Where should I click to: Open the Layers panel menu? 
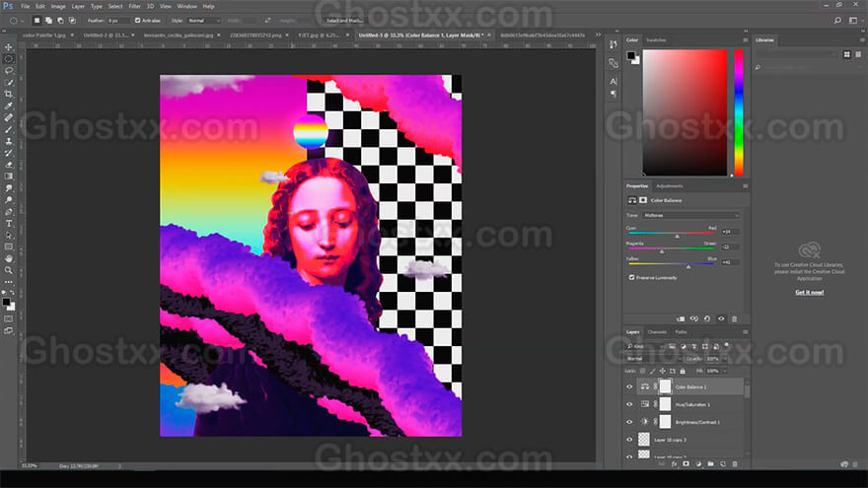pos(745,332)
